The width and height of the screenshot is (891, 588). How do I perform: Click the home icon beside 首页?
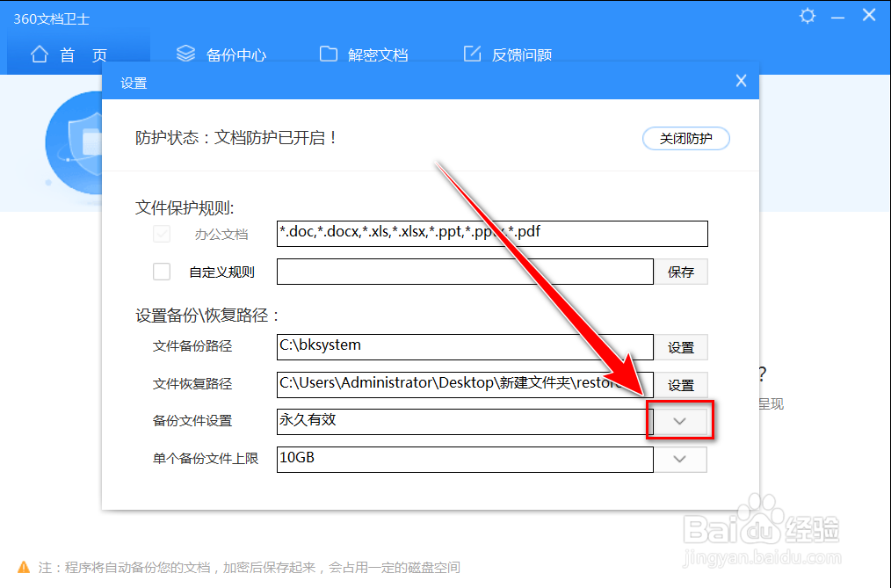tap(40, 54)
